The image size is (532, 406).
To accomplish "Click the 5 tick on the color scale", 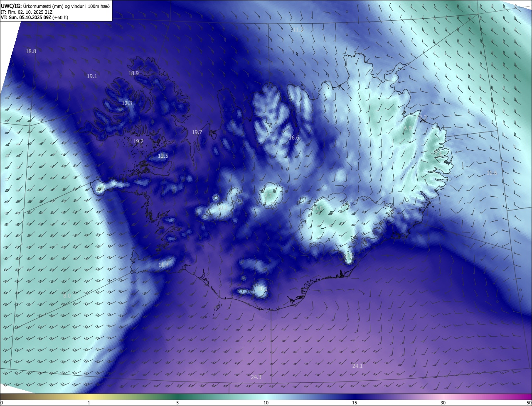I will [177, 403].
